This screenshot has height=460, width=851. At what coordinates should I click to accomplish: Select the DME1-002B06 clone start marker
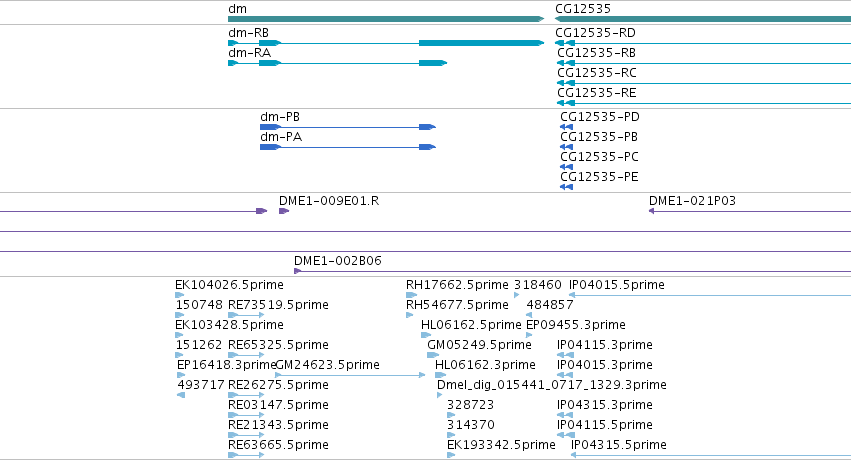tap(297, 271)
